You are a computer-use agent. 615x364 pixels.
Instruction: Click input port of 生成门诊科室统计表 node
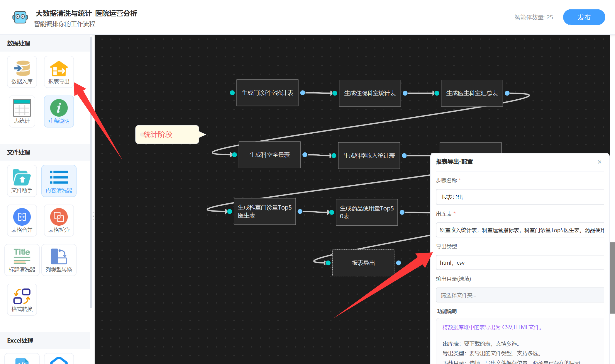[232, 93]
